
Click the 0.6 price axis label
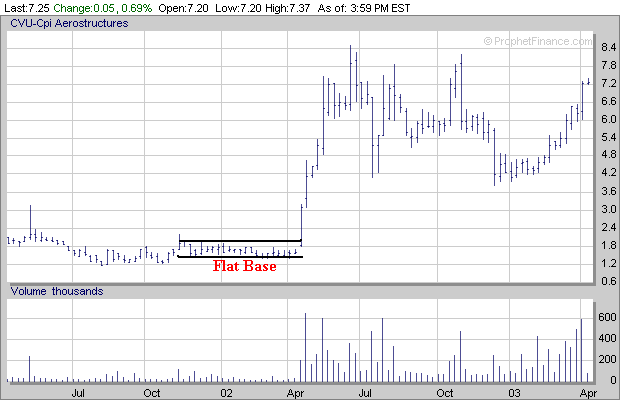(609, 281)
